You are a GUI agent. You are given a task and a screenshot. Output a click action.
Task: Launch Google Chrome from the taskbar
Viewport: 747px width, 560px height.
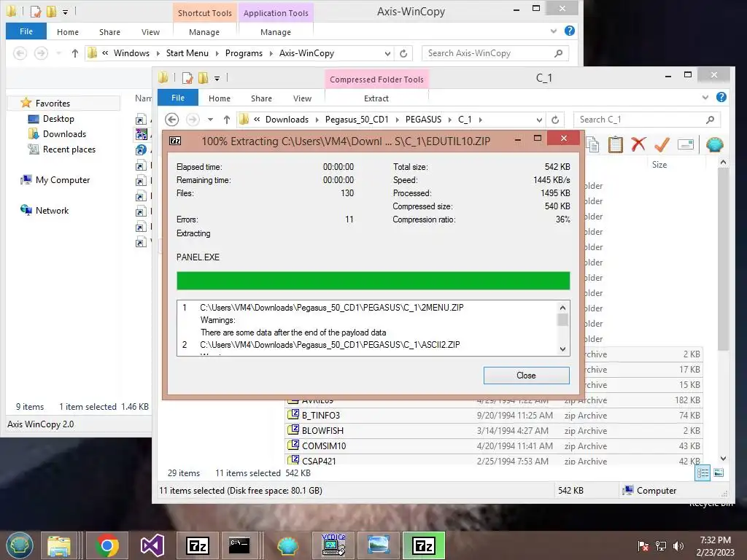pos(107,545)
